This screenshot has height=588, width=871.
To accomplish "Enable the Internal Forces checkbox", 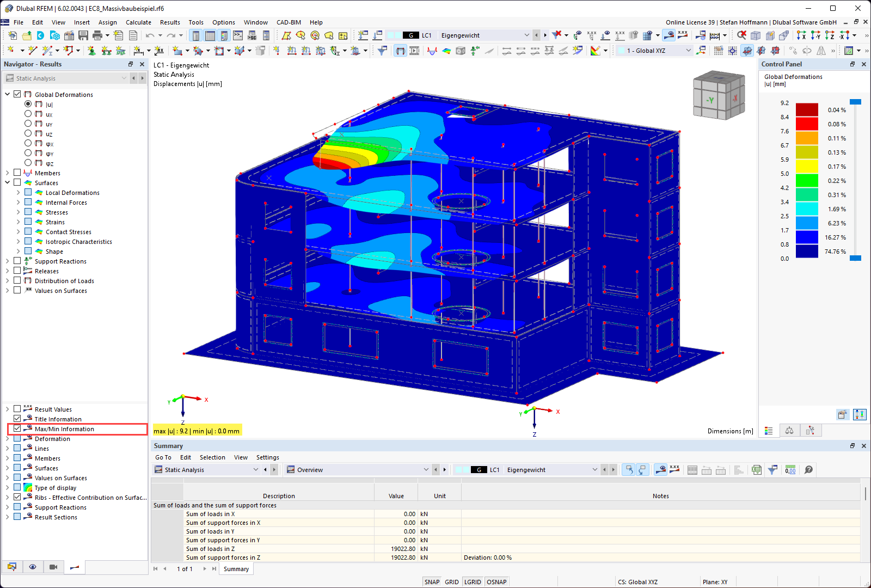I will tap(28, 202).
